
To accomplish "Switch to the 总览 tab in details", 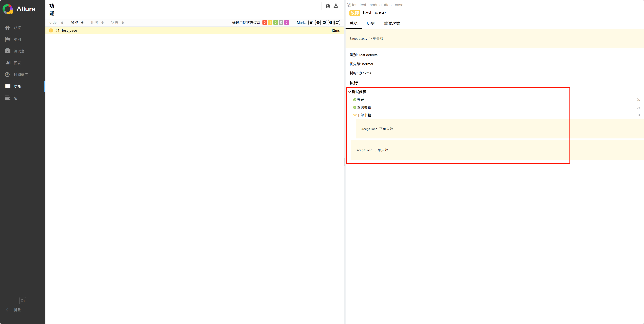I will click(x=353, y=24).
